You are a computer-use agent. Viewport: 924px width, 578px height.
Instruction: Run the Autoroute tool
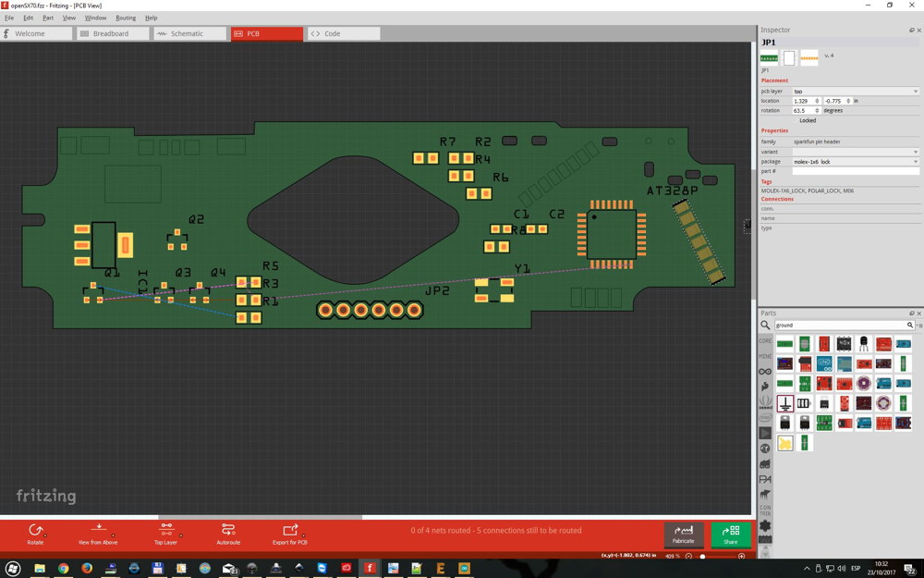228,534
